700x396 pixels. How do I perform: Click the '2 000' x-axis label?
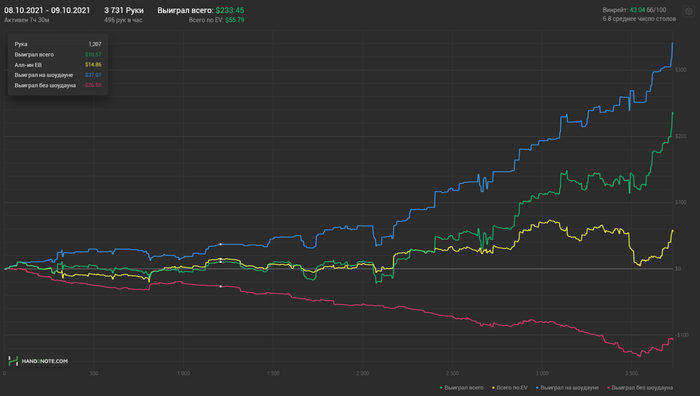[x=362, y=373]
